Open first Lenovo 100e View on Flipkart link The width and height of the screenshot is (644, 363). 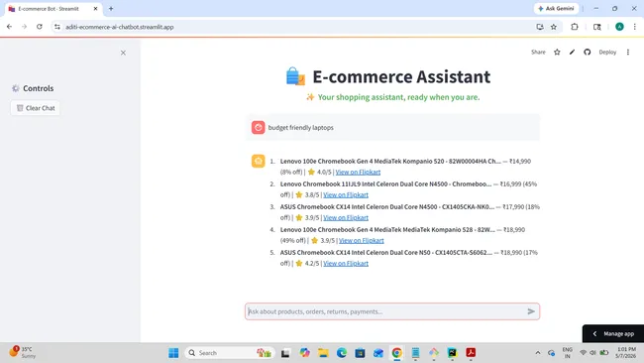pyautogui.click(x=358, y=173)
